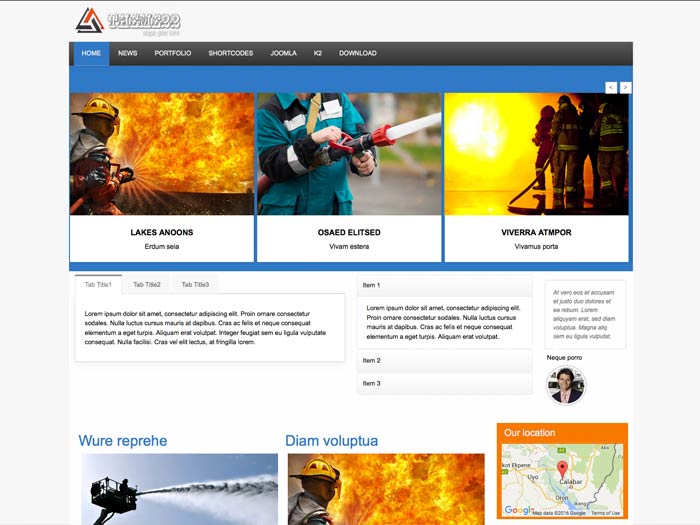Click the previous slide arrow
Viewport: 700px width, 525px height.
[x=611, y=88]
